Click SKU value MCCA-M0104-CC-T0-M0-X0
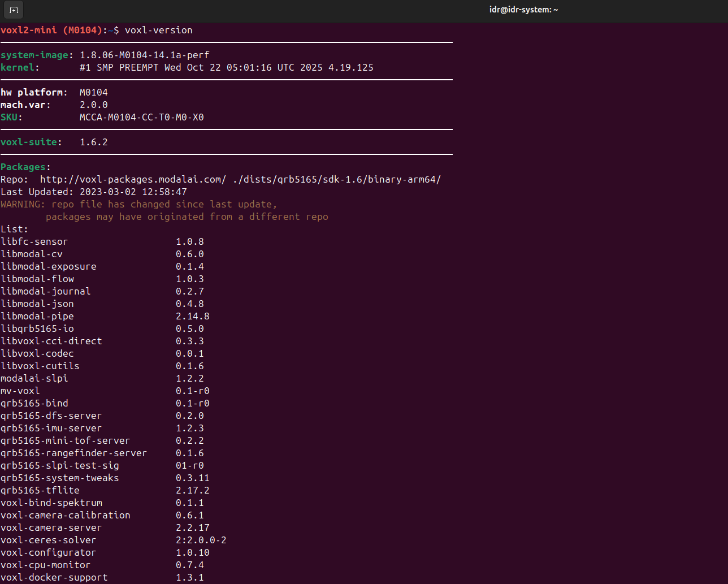Image resolution: width=728 pixels, height=584 pixels. click(141, 117)
